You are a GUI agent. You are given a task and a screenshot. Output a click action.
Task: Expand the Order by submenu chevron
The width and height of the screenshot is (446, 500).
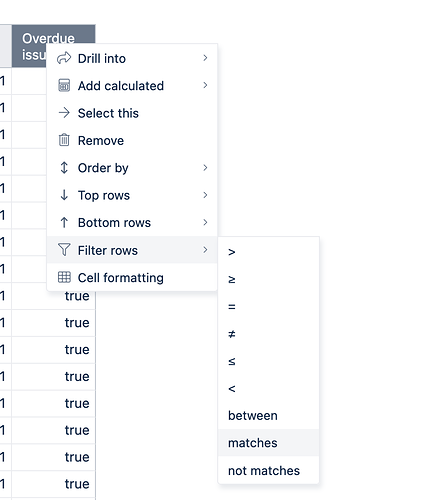coord(205,168)
